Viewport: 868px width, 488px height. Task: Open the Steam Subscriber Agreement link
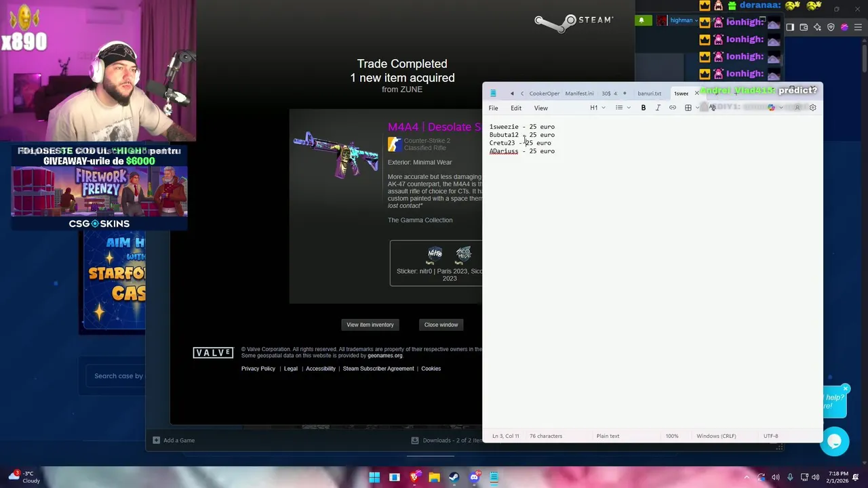(x=378, y=369)
